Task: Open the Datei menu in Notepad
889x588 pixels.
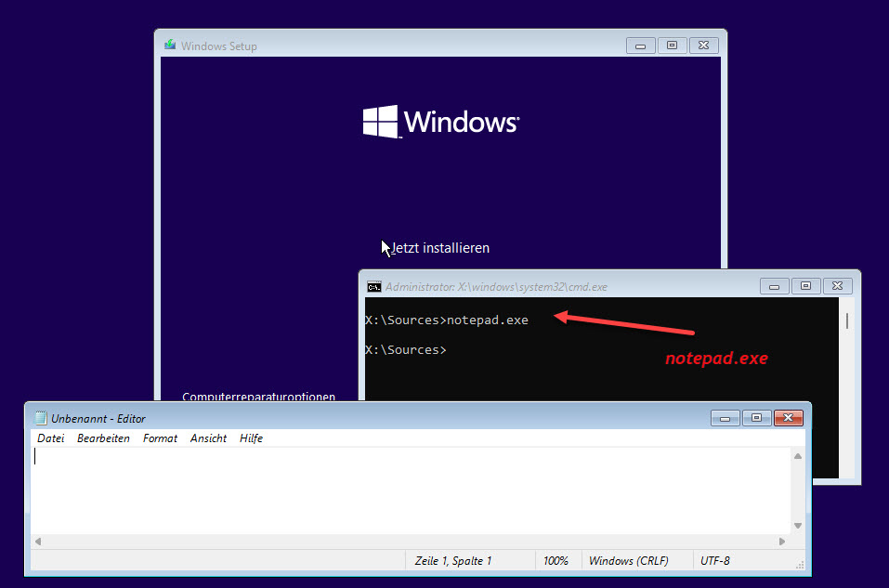Action: pos(50,438)
